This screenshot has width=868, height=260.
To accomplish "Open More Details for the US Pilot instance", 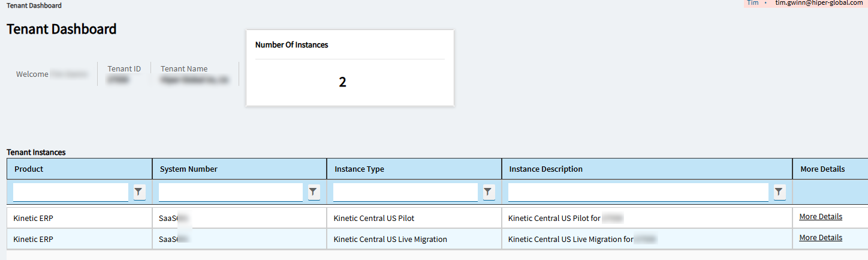I will point(821,217).
